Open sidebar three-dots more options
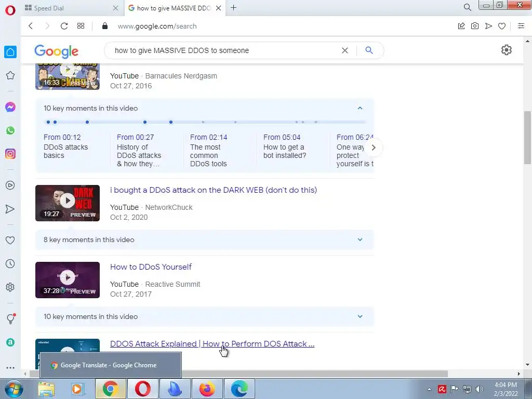 (10, 367)
